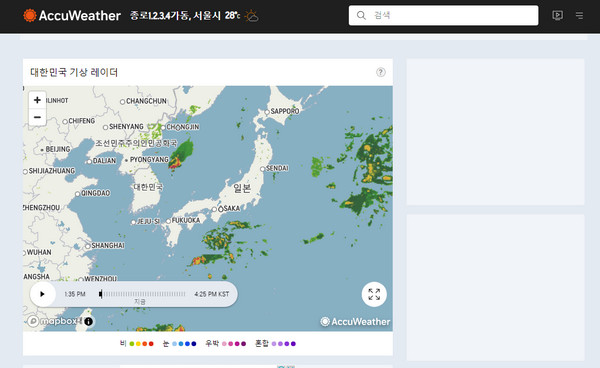Select the red rain intensity legend dot

click(x=151, y=344)
